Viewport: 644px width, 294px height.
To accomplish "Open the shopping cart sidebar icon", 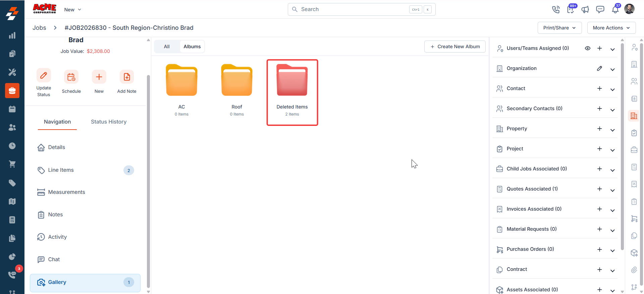I will pyautogui.click(x=12, y=164).
